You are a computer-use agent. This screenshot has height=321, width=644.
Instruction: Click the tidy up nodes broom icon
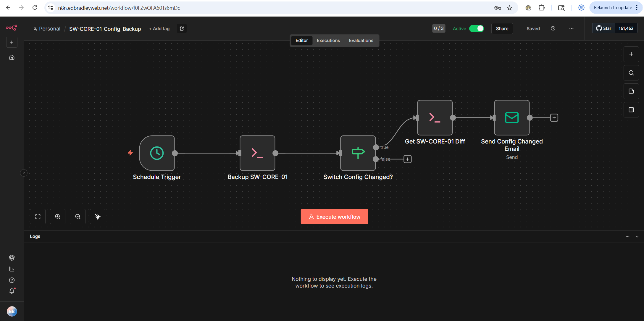[x=98, y=217]
